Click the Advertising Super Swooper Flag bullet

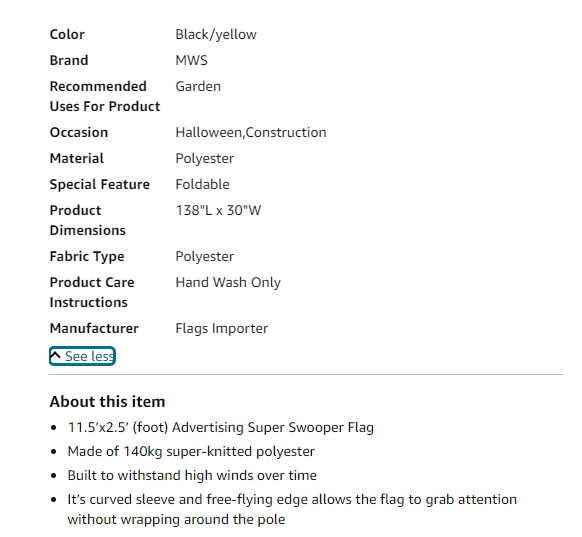[x=220, y=428]
